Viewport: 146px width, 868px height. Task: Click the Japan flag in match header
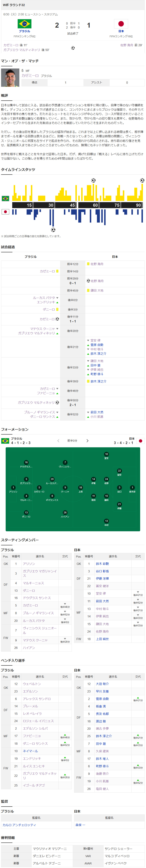[121, 24]
